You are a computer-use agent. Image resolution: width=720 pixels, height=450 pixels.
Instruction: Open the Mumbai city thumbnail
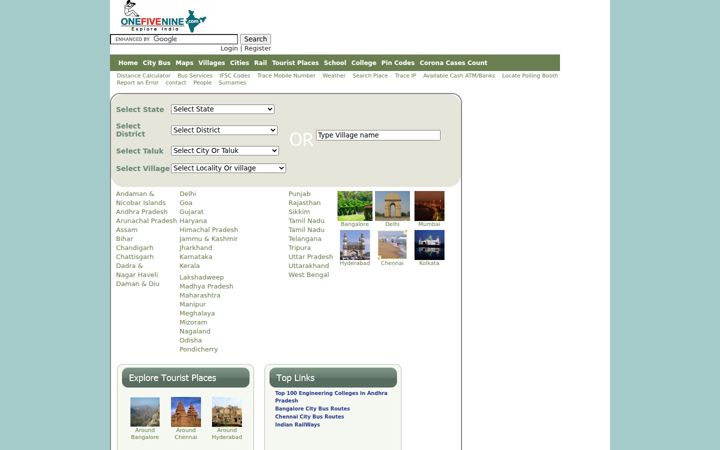coord(429,206)
